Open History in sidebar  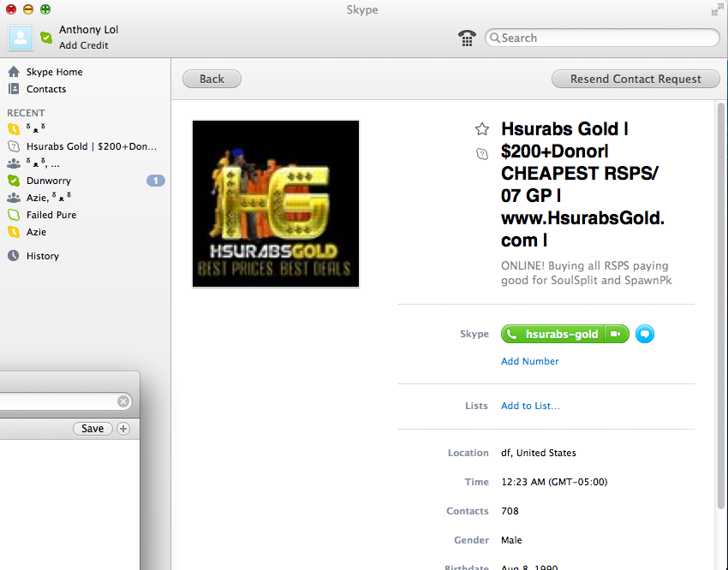pyautogui.click(x=42, y=256)
